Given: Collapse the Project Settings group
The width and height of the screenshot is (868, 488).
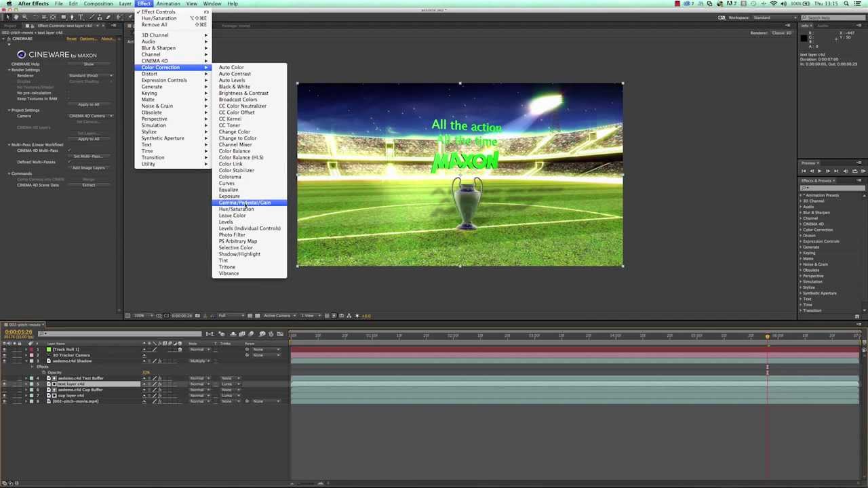Looking at the screenshot, I should point(9,110).
